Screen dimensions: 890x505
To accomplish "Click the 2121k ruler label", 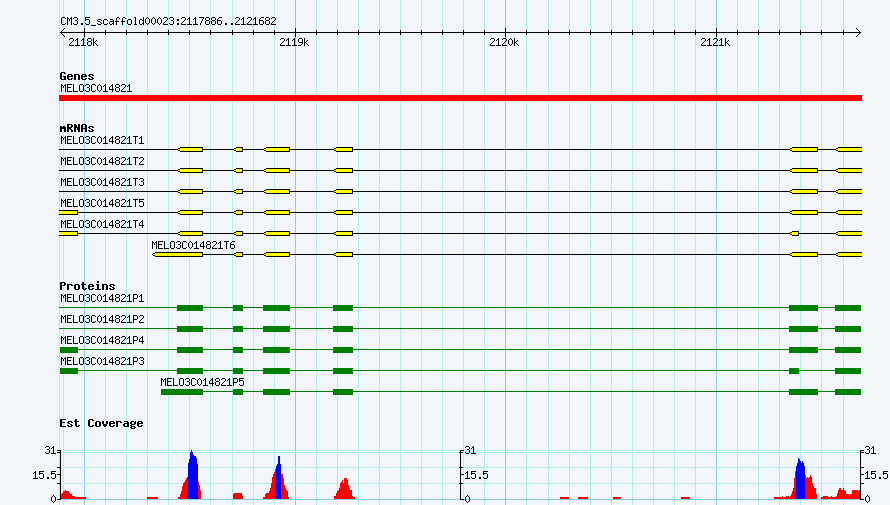I will (x=715, y=43).
